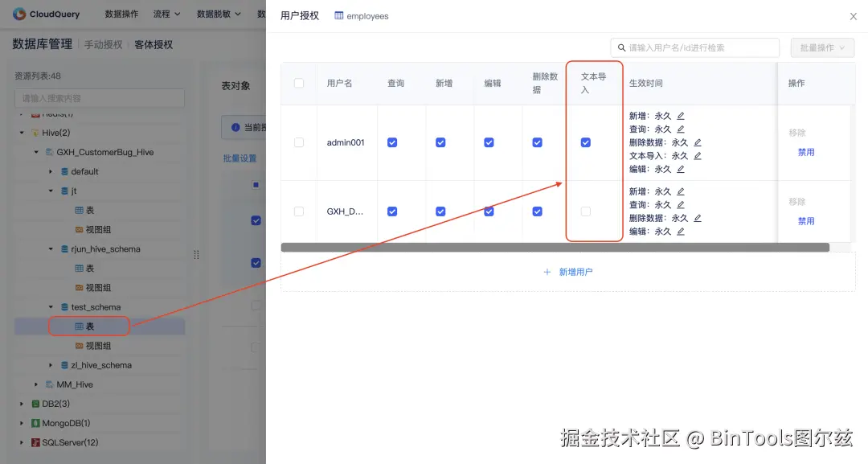Image resolution: width=868 pixels, height=464 pixels.
Task: Expand the zl_hive_schema node
Action: [51, 365]
